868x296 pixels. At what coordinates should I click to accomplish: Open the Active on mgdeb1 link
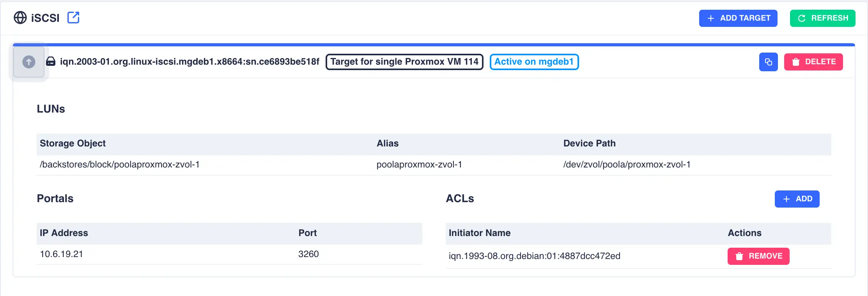point(534,62)
